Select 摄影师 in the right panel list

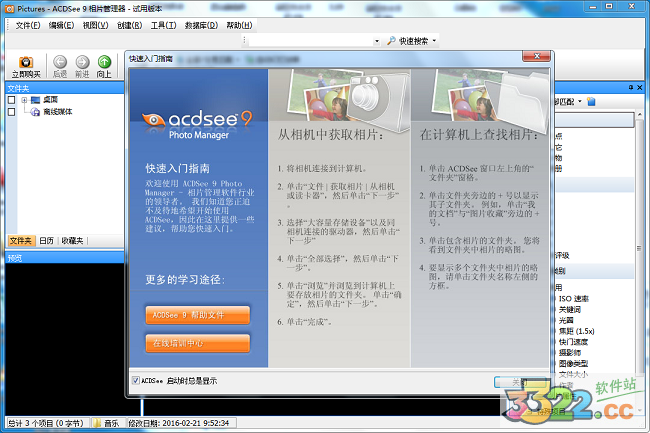click(x=570, y=353)
